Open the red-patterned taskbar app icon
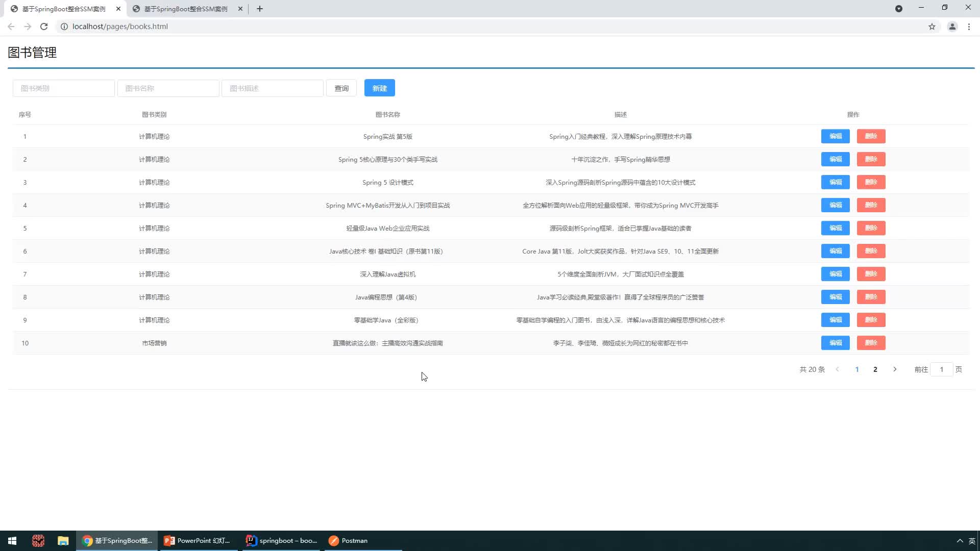Image resolution: width=980 pixels, height=551 pixels. (38, 541)
